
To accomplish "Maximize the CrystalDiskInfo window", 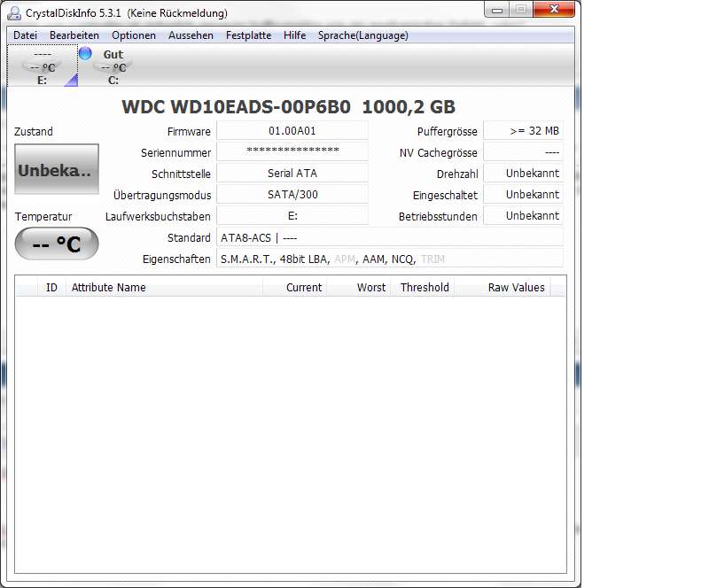I will [521, 10].
